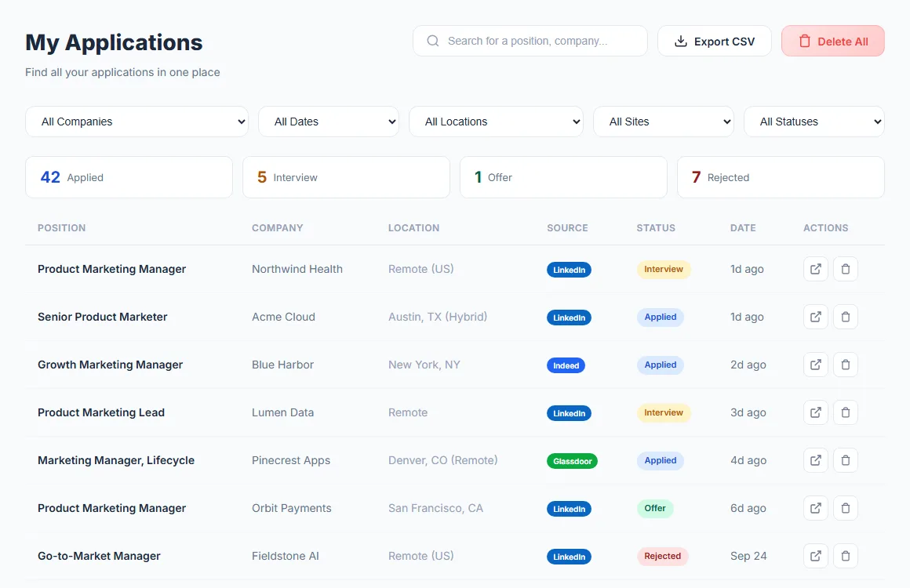Open the Fieldstone AI application link
Screen dimensions: 910x588
click(x=815, y=556)
